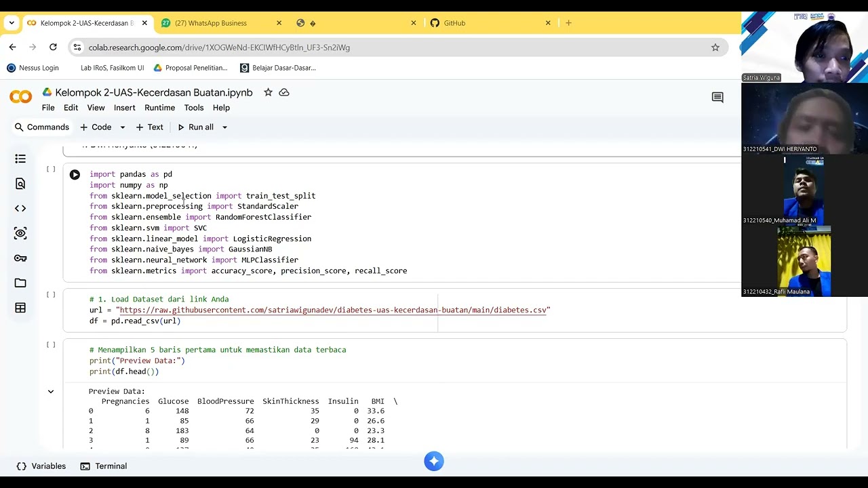
Task: Open the diabetes.csv GitHub URL in code
Action: pos(333,310)
